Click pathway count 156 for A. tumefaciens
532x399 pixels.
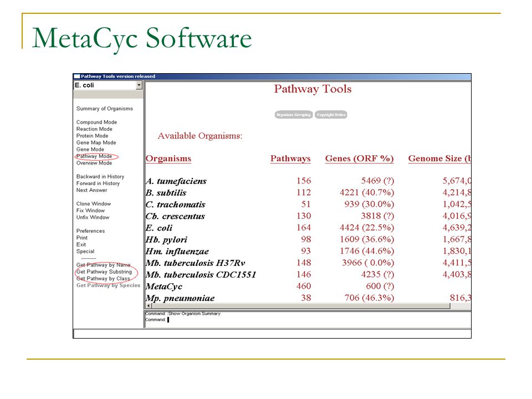click(x=303, y=181)
